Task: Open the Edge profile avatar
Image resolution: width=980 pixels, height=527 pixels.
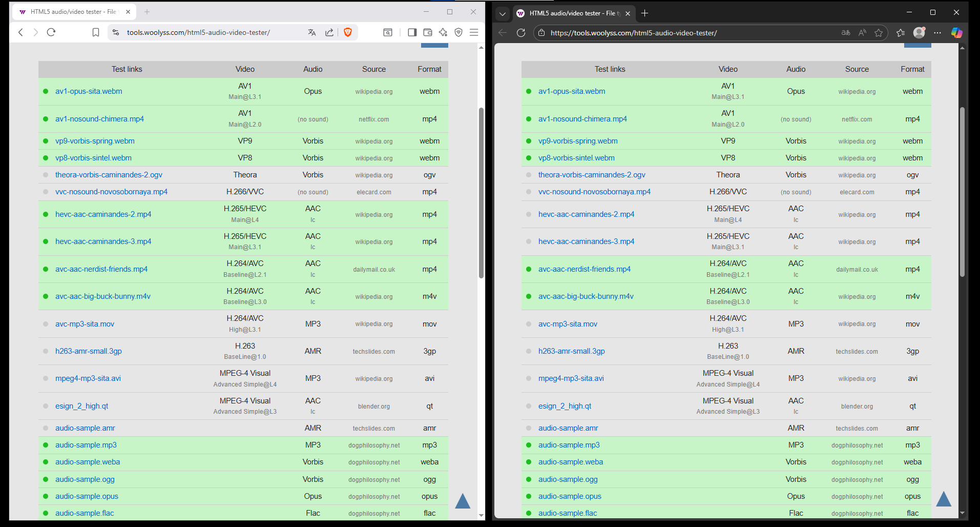Action: point(920,33)
